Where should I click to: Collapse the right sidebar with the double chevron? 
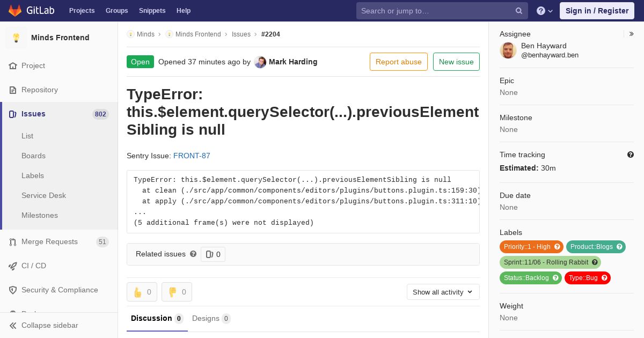coord(632,34)
